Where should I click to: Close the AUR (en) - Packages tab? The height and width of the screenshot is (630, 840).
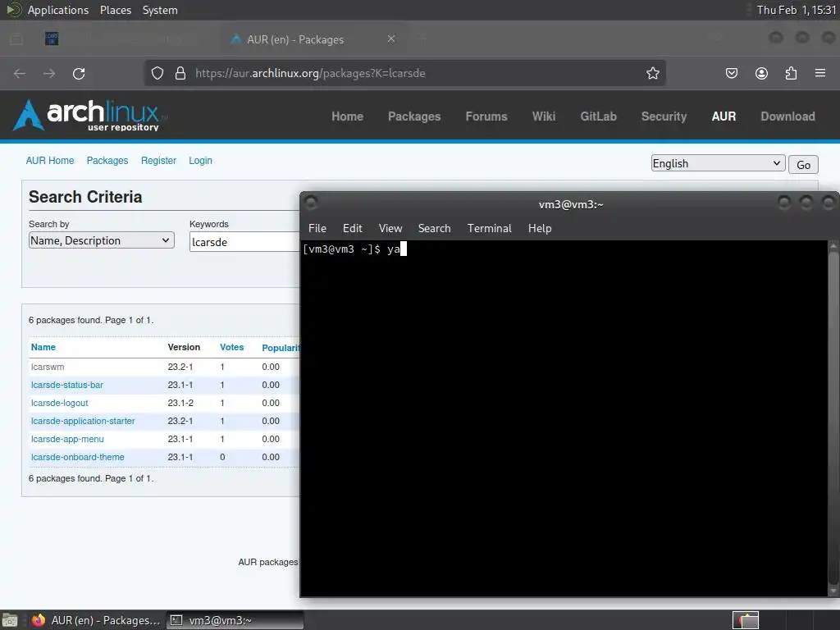391,39
